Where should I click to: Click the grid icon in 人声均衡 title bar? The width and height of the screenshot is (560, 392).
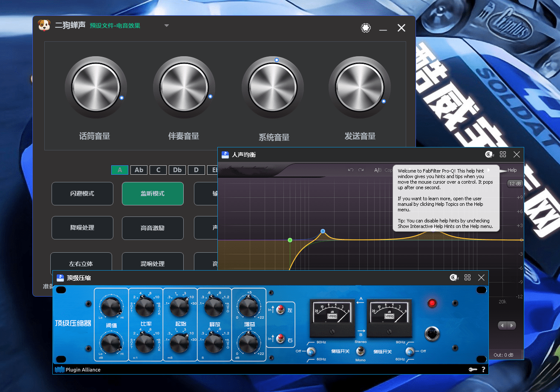(503, 154)
